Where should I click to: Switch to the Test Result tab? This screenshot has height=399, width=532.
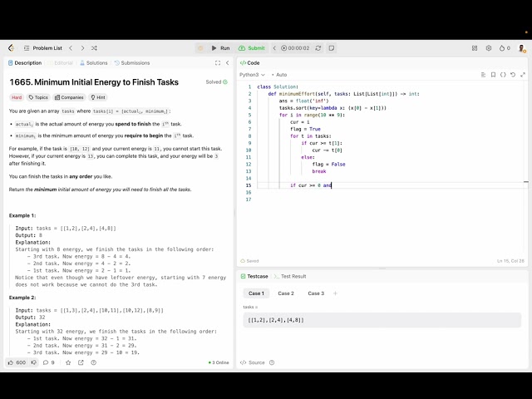coord(290,276)
